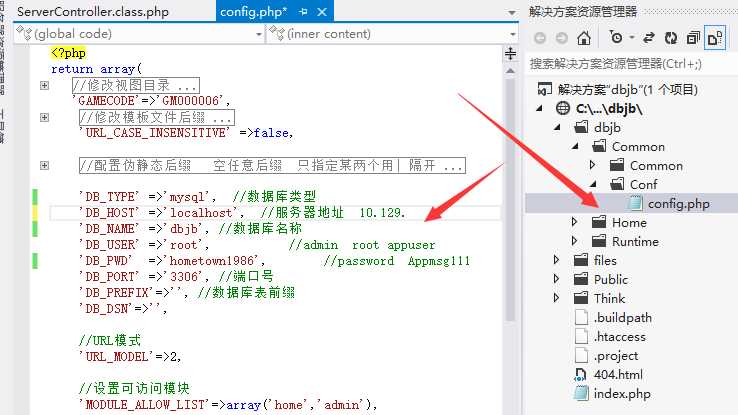Open the pending changes filter dropdown arrow
The width and height of the screenshot is (738, 415).
[632, 37]
